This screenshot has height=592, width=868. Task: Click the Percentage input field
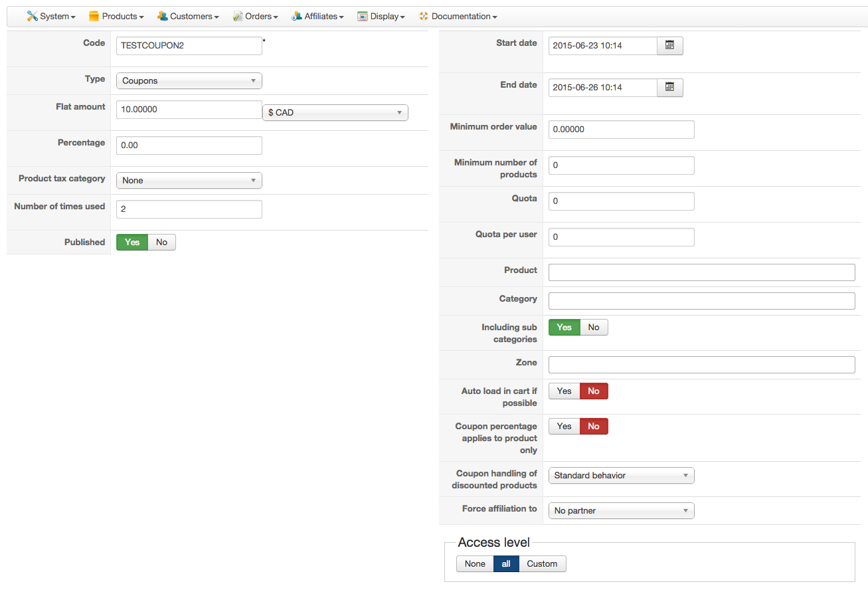pyautogui.click(x=189, y=146)
